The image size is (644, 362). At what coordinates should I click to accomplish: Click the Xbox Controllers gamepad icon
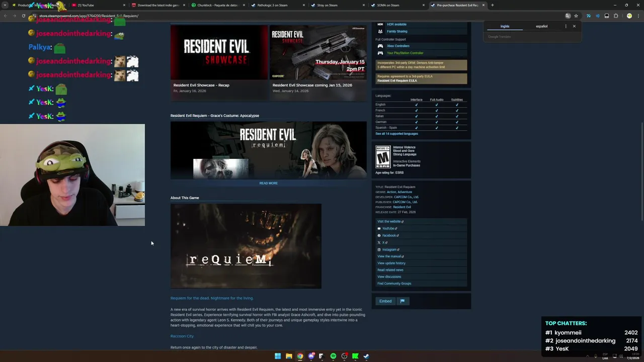pyautogui.click(x=380, y=46)
